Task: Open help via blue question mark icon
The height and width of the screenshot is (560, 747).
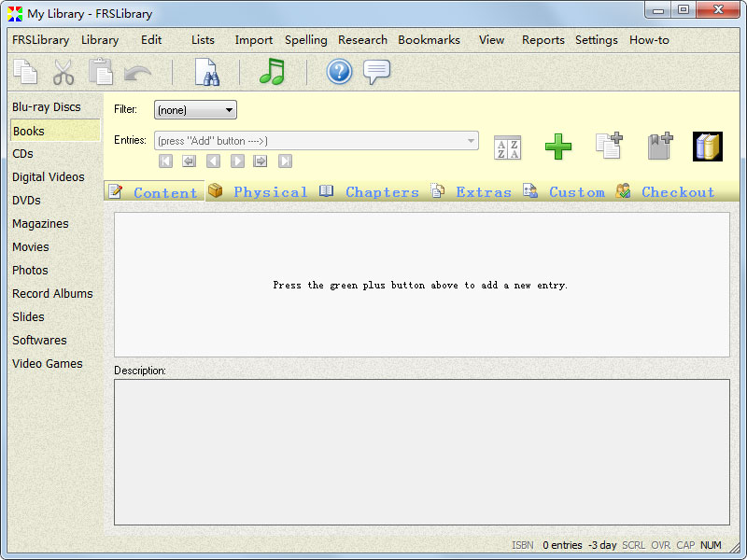Action: point(339,72)
